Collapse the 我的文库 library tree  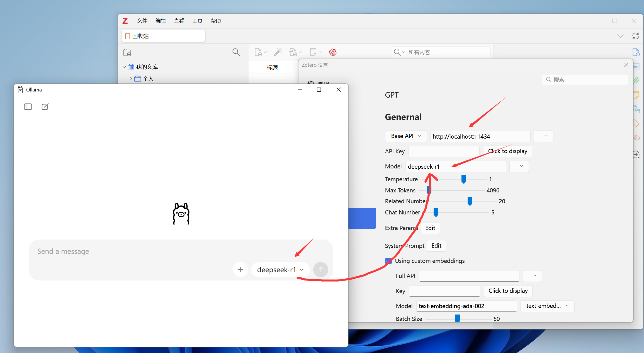[x=124, y=67]
